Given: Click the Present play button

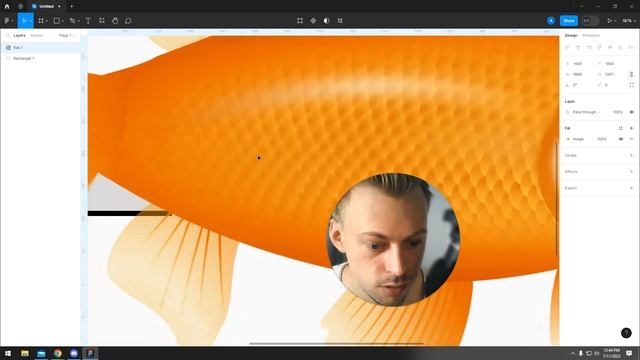Looking at the screenshot, I should pos(609,20).
